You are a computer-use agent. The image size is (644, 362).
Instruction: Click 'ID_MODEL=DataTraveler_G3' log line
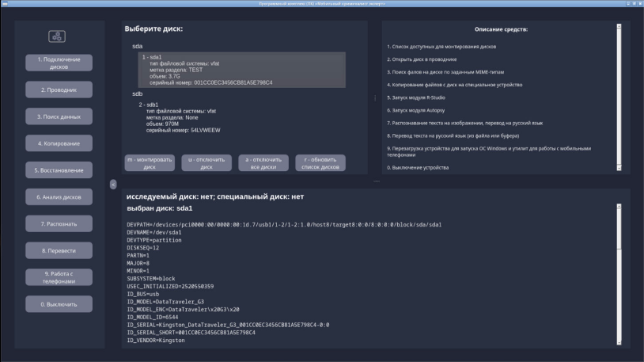pos(165,302)
